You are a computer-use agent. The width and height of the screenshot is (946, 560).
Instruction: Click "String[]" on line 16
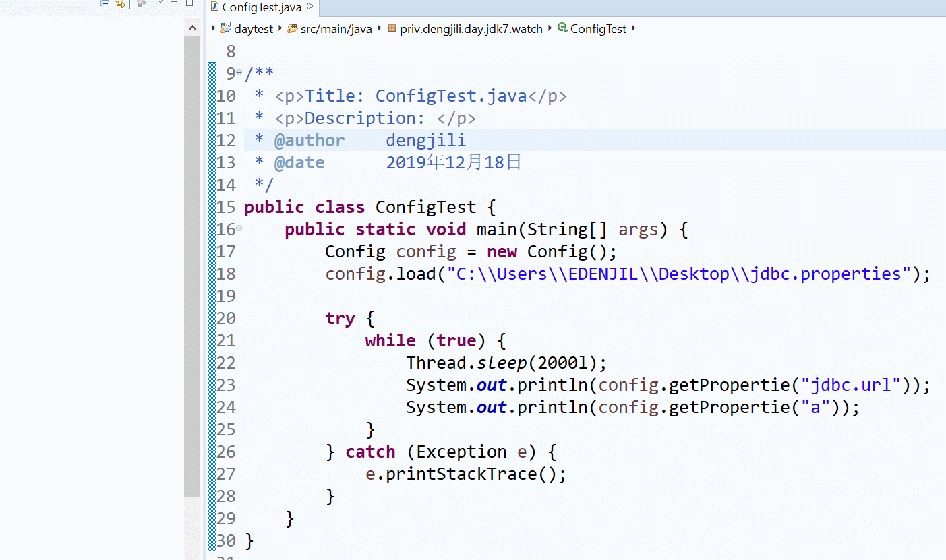pos(568,229)
